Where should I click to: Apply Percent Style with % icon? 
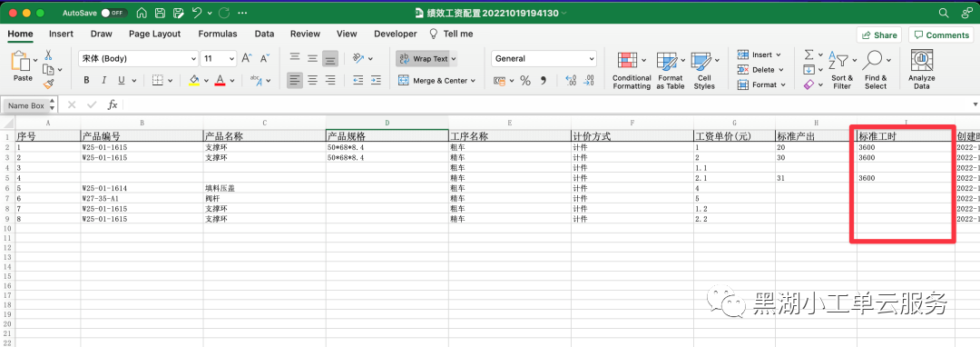pos(525,81)
